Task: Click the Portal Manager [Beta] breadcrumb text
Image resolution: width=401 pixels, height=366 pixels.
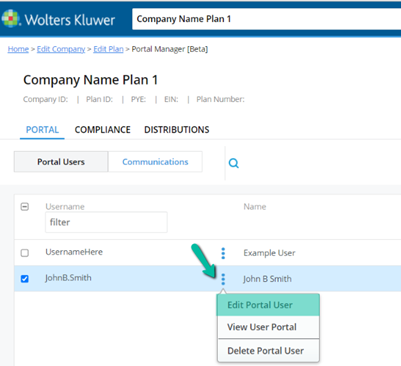Action: point(170,49)
